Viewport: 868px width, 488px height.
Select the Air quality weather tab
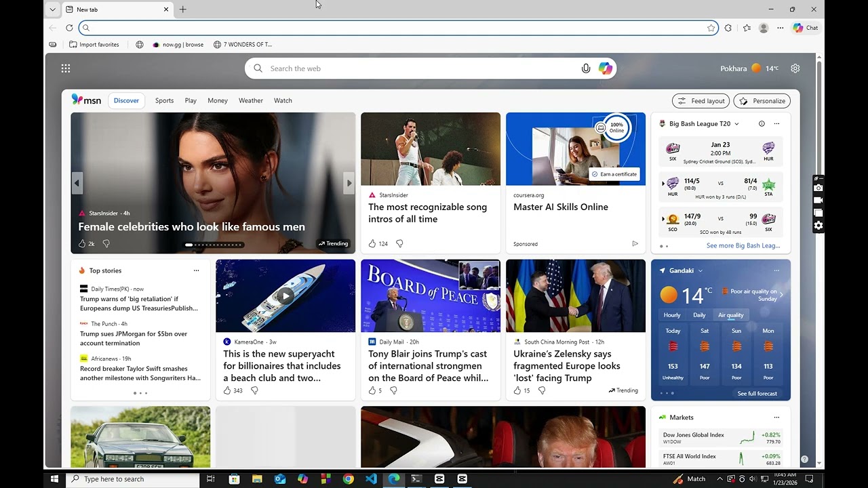[731, 315]
